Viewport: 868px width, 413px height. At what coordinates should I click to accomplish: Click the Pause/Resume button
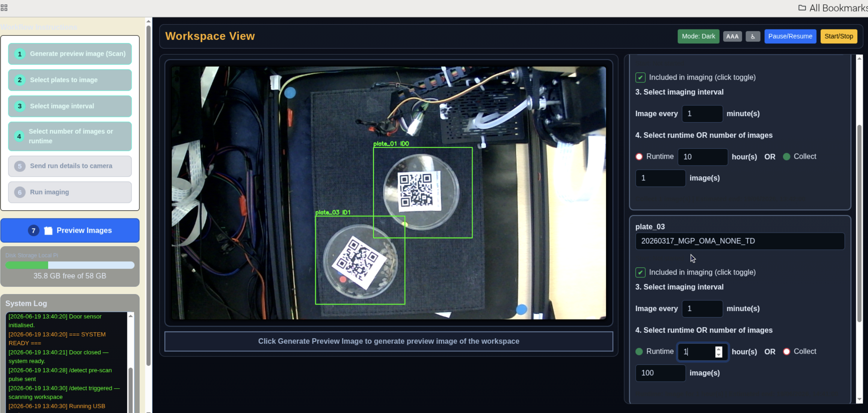[790, 36]
